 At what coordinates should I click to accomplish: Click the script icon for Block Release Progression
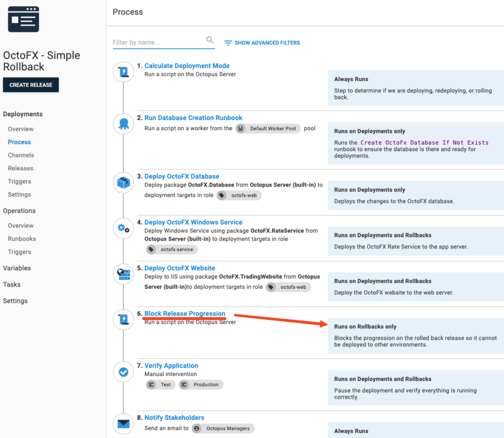coord(123,319)
